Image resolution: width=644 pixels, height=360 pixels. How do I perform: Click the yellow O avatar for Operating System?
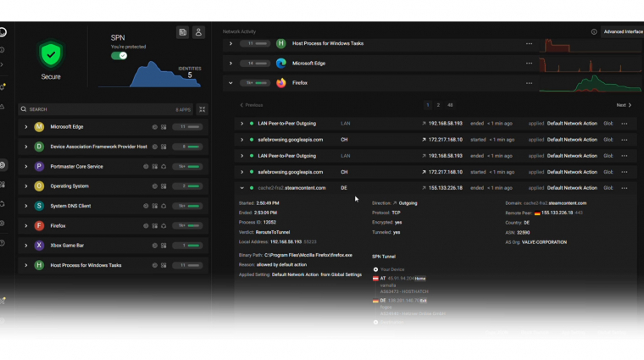click(39, 186)
